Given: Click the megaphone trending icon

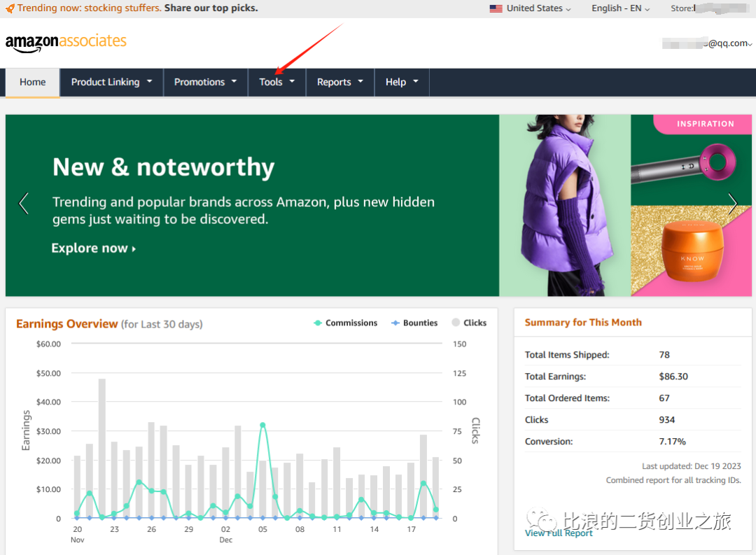Looking at the screenshot, I should click(10, 8).
